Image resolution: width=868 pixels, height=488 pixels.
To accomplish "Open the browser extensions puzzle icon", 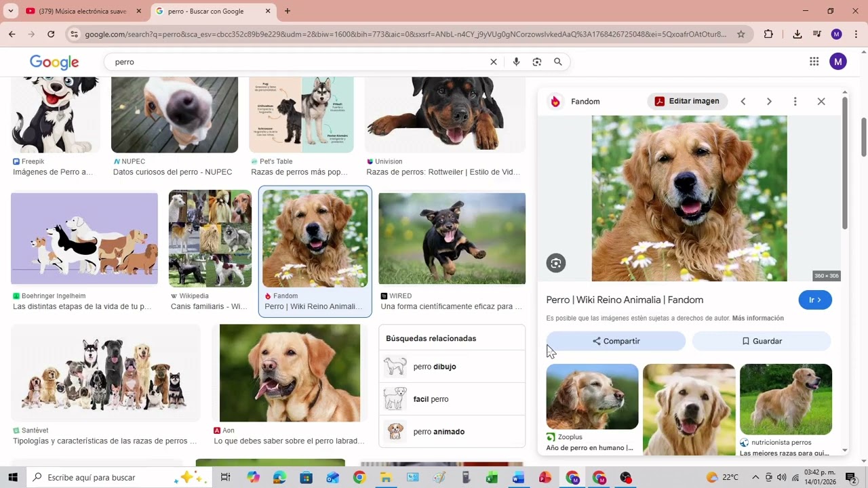I will tap(768, 34).
